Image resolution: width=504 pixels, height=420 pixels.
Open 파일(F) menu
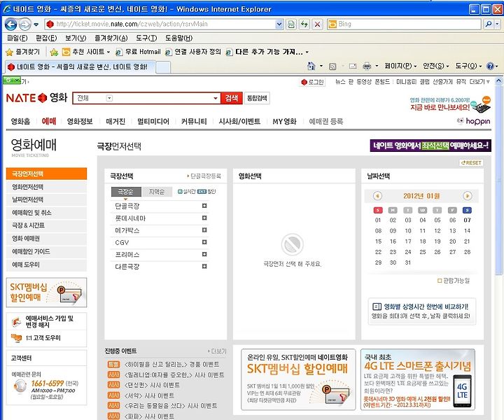click(x=17, y=38)
